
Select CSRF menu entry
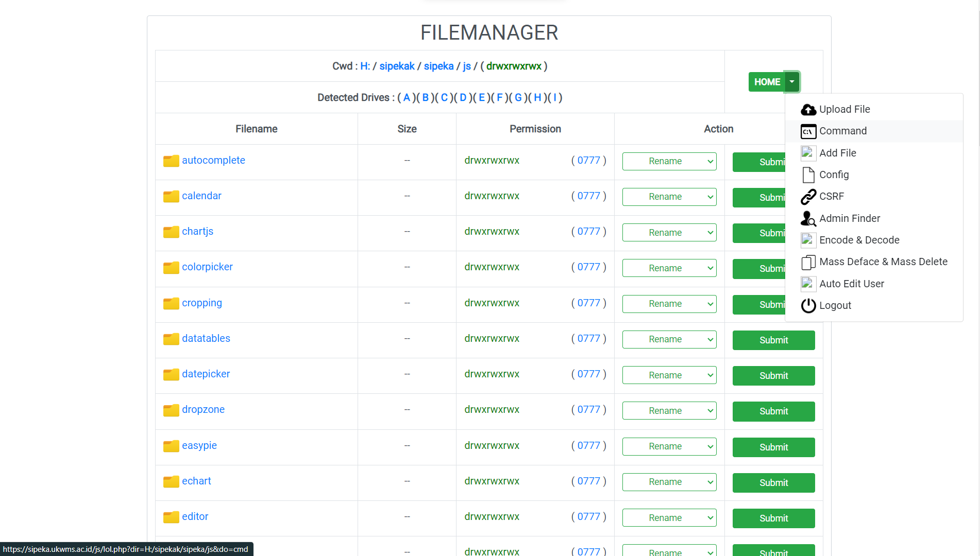[x=874, y=197]
